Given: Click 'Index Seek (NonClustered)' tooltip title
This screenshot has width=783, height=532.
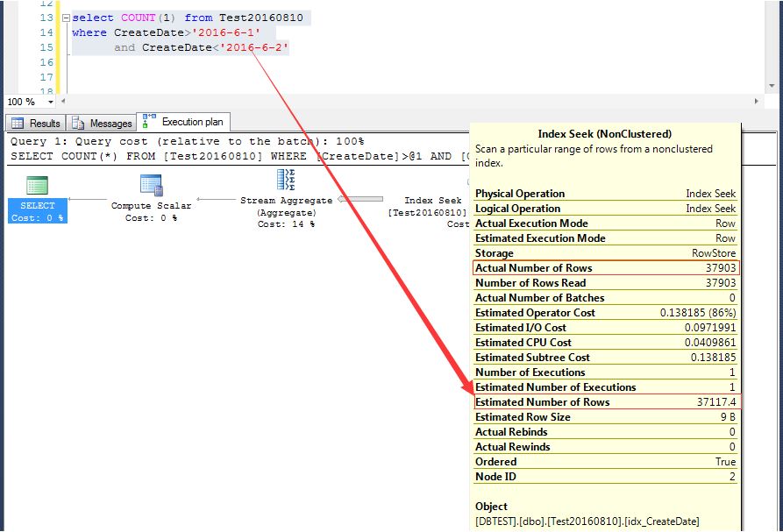Looking at the screenshot, I should point(605,134).
